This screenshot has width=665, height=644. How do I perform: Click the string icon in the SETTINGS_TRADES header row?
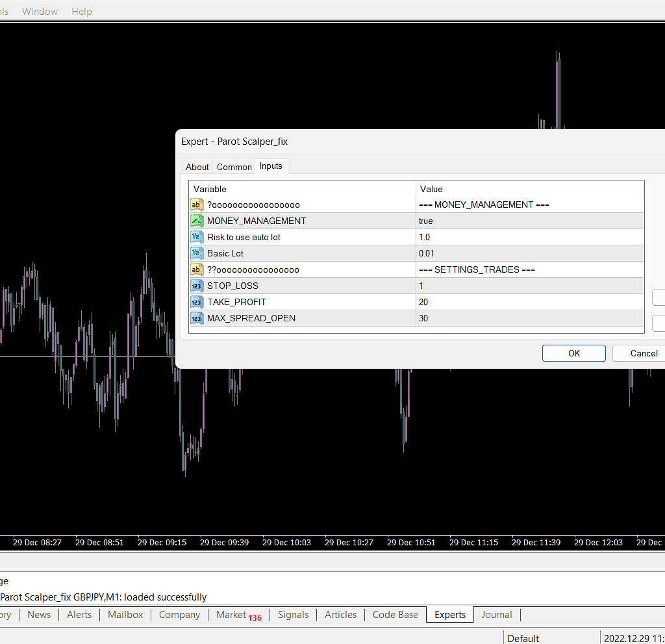pyautogui.click(x=197, y=269)
